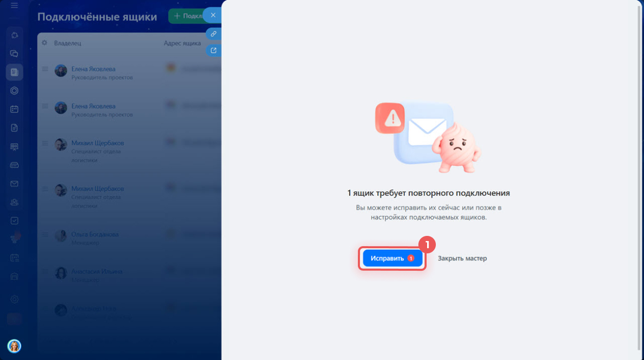
Task: Click second Елена Яковлева name link
Action: coord(93,106)
